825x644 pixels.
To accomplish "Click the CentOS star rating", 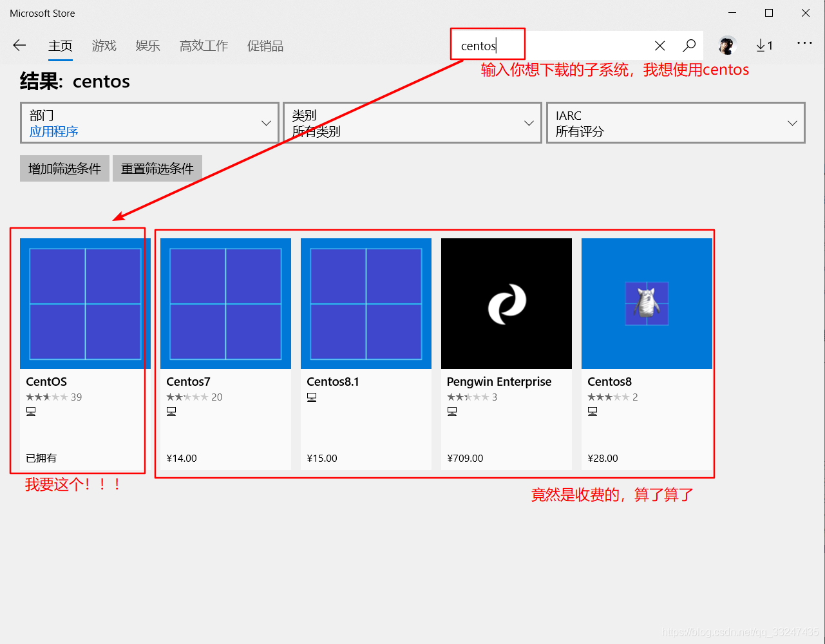I will pos(47,397).
